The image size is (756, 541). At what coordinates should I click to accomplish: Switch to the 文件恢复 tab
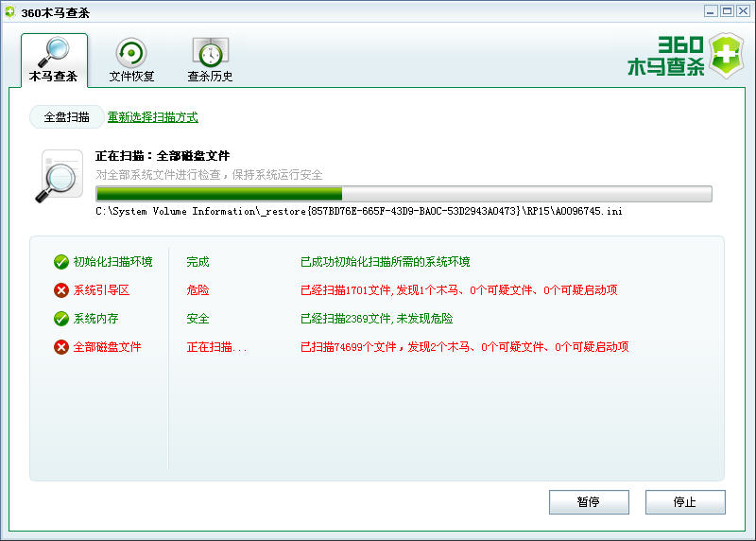(x=131, y=61)
